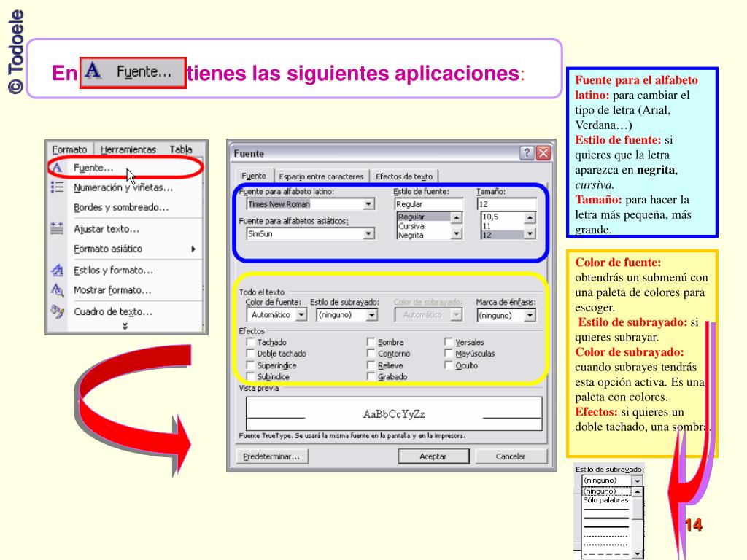
Task: Choose Numeración y viñetas... menu entry
Action: [125, 187]
